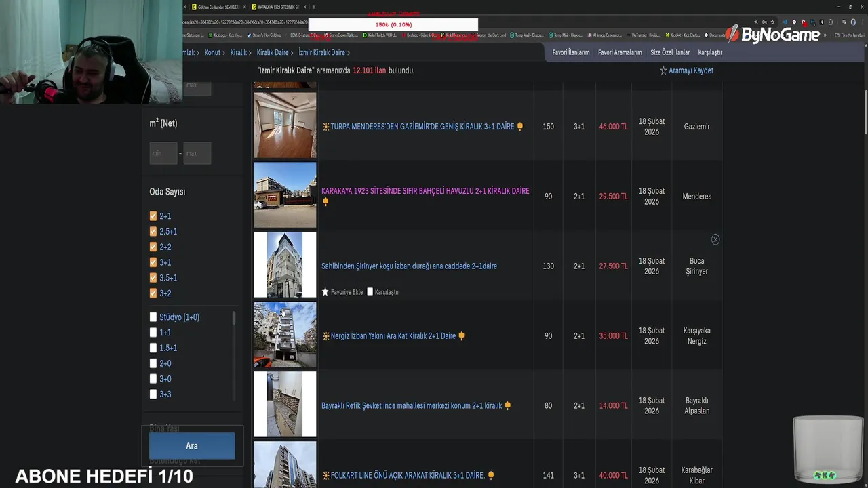The height and width of the screenshot is (488, 868).
Task: Open Favori İlanlarım menu item
Action: [x=571, y=52]
